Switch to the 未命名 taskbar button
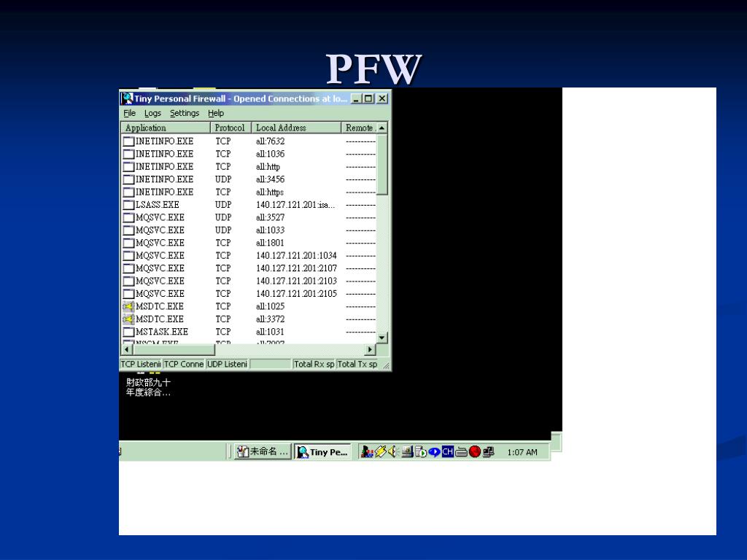Viewport: 747px width, 560px height. coord(263,451)
